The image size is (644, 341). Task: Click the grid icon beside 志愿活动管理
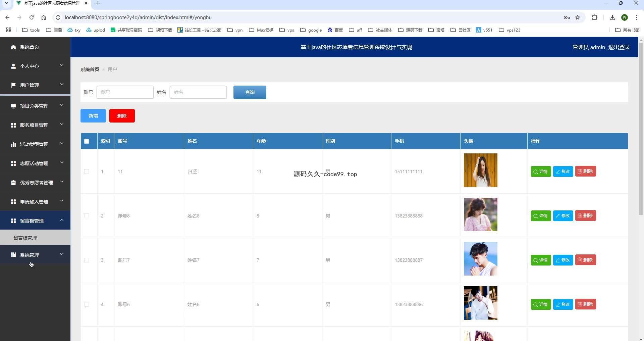(13, 163)
